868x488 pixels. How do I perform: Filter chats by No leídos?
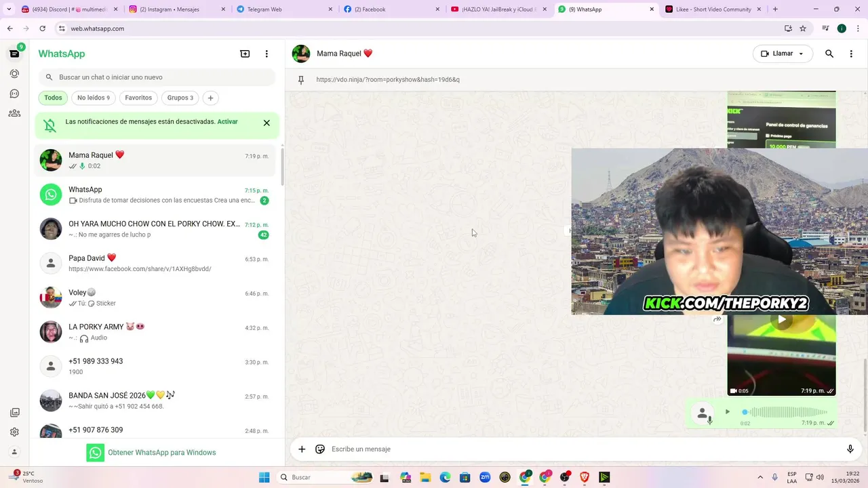tap(94, 98)
